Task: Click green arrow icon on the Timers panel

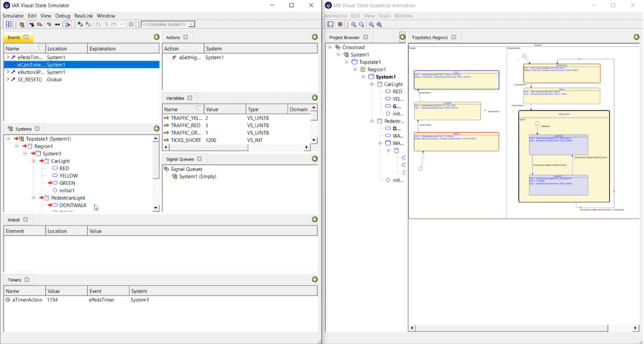Action: point(315,279)
